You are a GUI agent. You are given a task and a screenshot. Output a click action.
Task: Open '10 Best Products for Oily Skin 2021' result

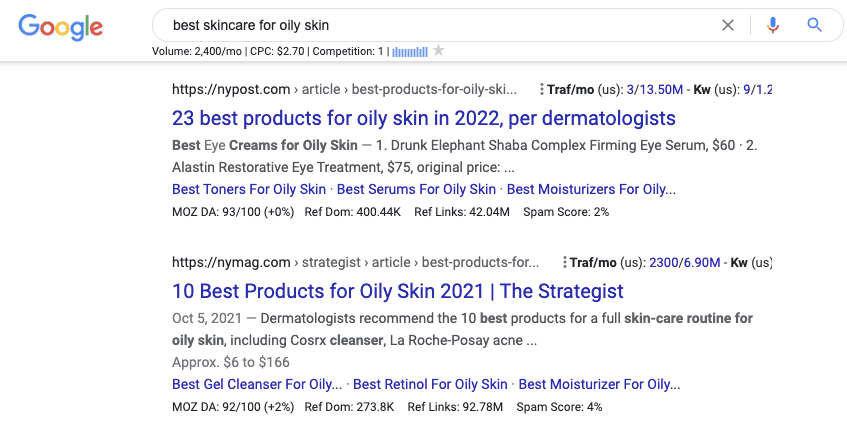click(x=398, y=291)
